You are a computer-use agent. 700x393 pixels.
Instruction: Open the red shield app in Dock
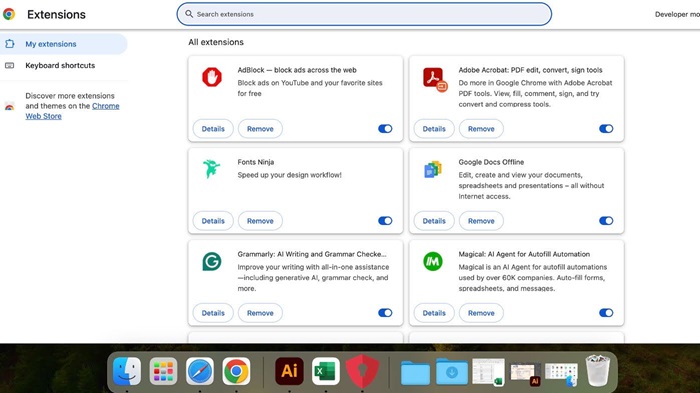click(362, 371)
